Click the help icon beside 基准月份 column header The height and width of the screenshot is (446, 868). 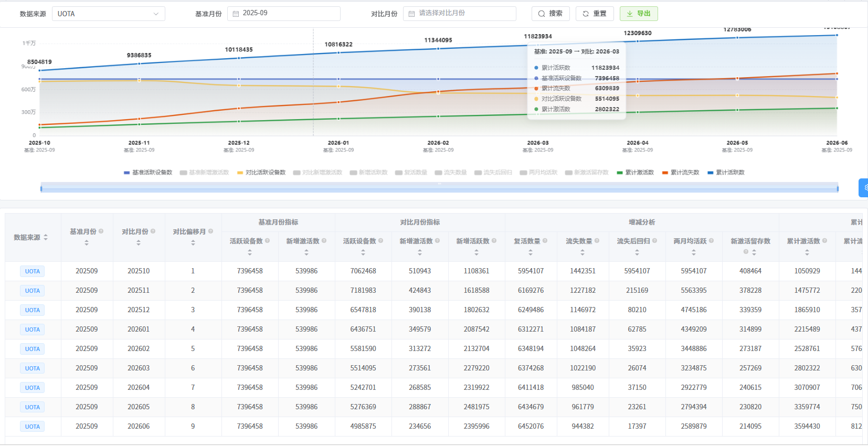(x=101, y=231)
